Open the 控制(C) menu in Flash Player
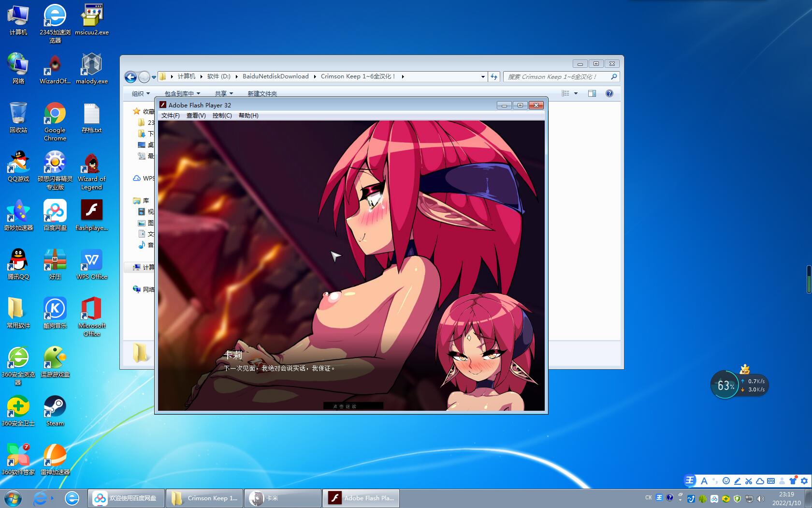The image size is (812, 508). click(222, 116)
